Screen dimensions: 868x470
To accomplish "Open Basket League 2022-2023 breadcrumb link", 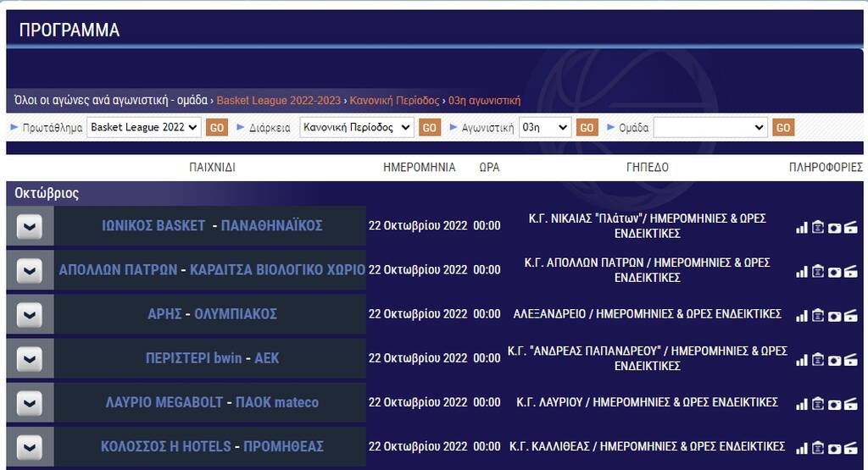I will tap(278, 101).
